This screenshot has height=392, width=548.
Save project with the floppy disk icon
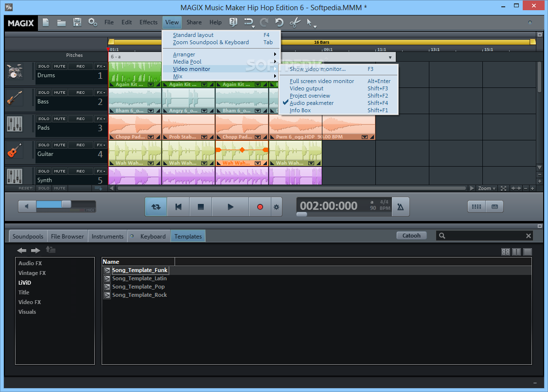[77, 23]
